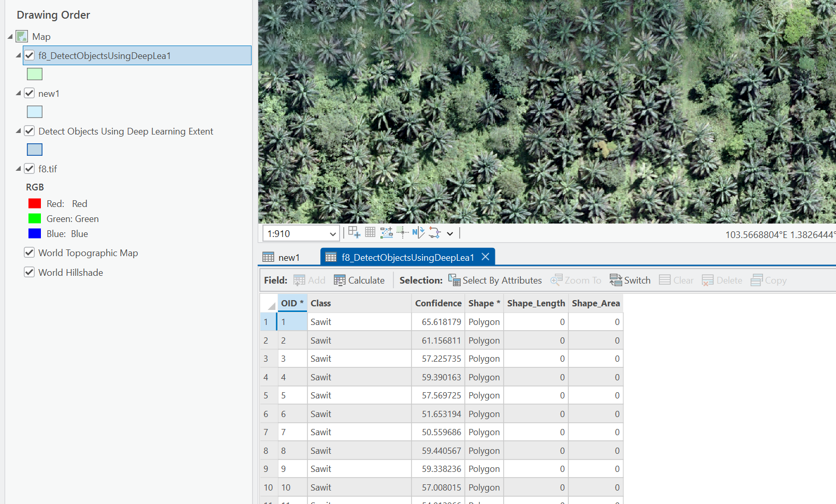
Task: Open the 1:910 scale dropdown
Action: (333, 234)
